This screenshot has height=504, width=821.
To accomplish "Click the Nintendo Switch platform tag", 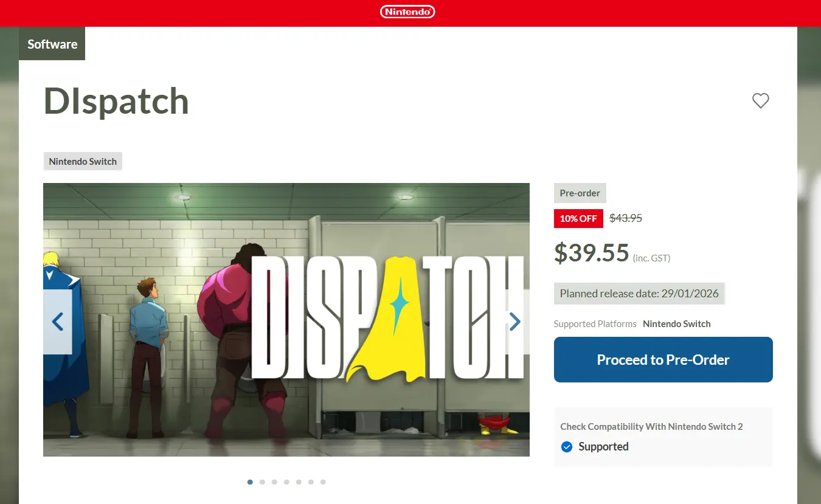I will click(83, 162).
